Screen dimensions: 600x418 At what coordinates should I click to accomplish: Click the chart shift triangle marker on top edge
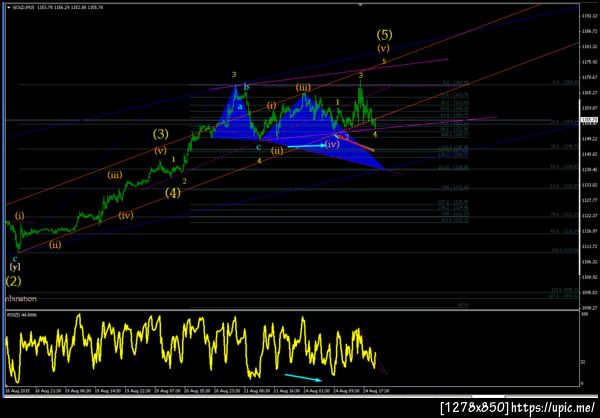tap(360, 5)
